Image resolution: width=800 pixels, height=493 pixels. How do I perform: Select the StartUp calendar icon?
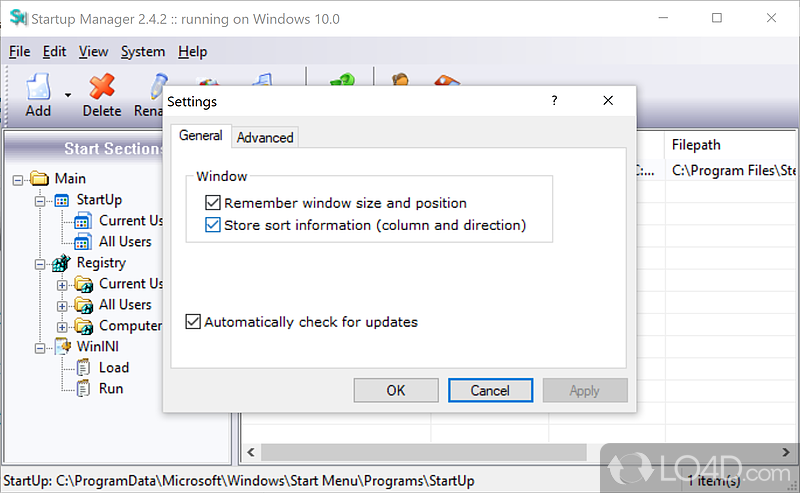tap(62, 200)
